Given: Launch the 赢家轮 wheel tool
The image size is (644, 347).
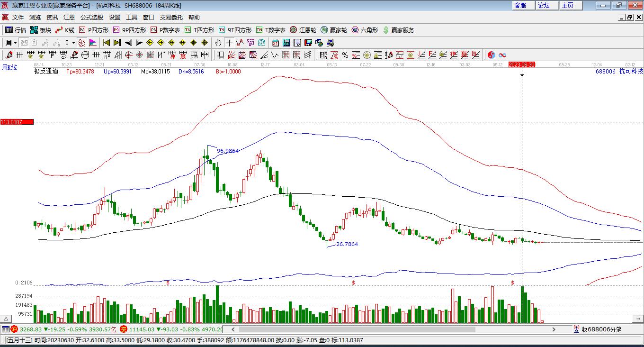Looking at the screenshot, I should [x=334, y=30].
